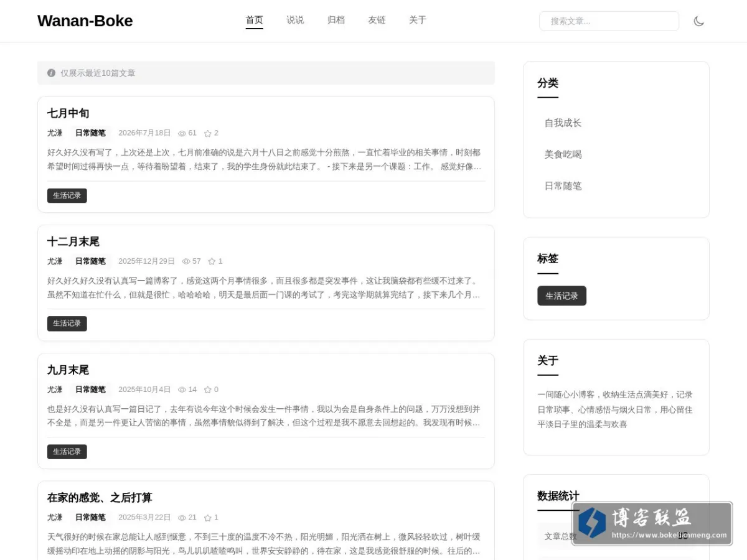Click the date 2025年10月4日
This screenshot has width=747, height=560.
[x=144, y=390]
